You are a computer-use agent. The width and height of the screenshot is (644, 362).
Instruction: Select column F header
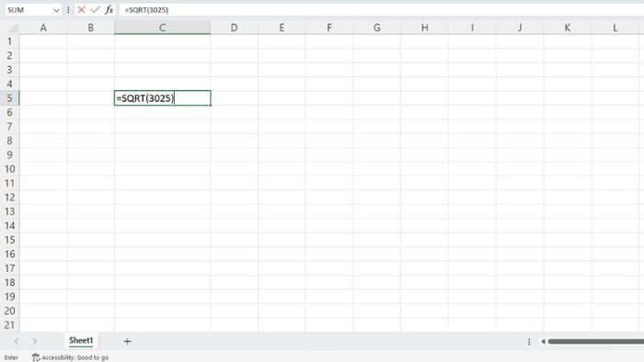tap(329, 28)
